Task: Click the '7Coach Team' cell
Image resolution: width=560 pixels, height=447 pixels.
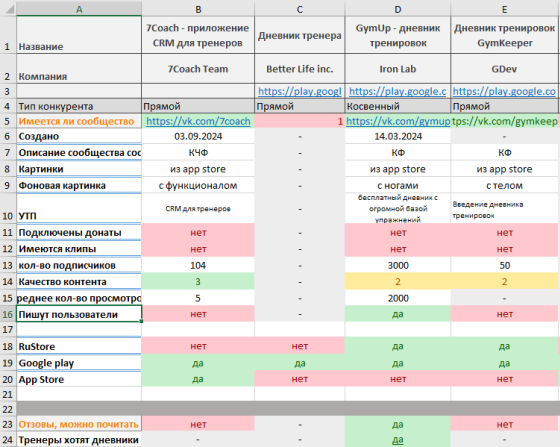Action: (x=198, y=69)
